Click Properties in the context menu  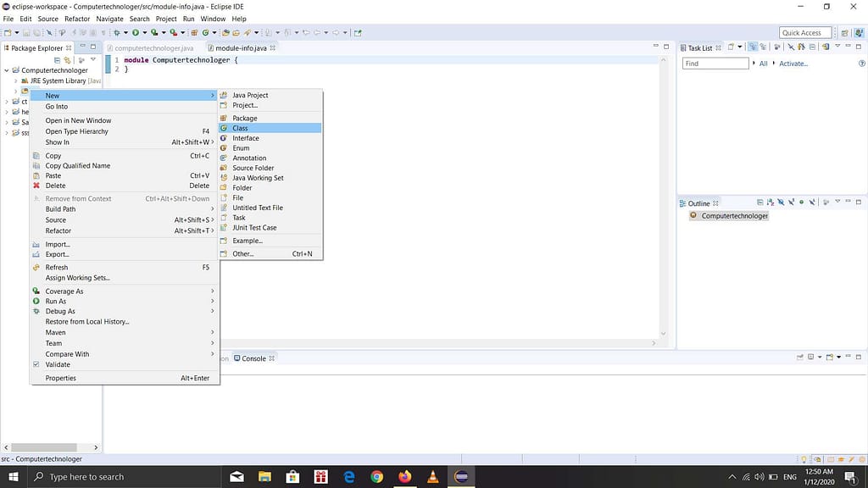click(x=125, y=379)
